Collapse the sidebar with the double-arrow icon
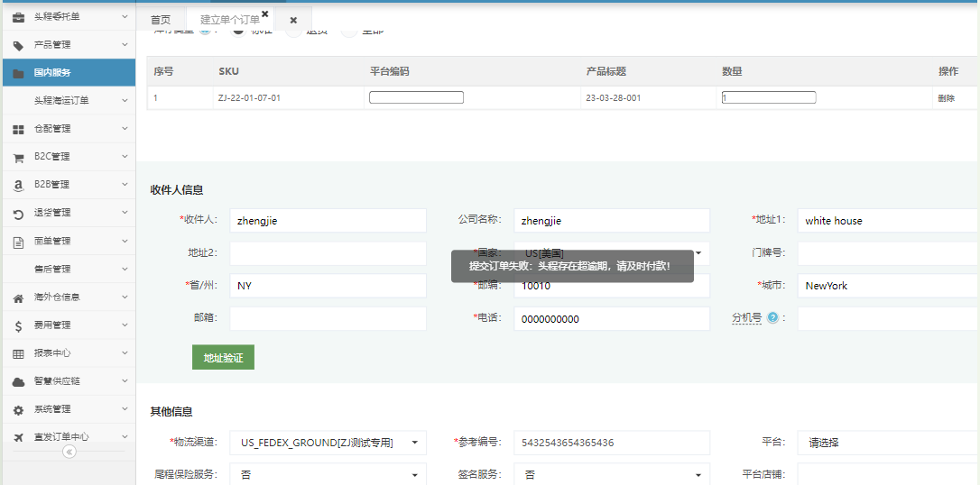Screen dimensions: 980x485 point(69,452)
